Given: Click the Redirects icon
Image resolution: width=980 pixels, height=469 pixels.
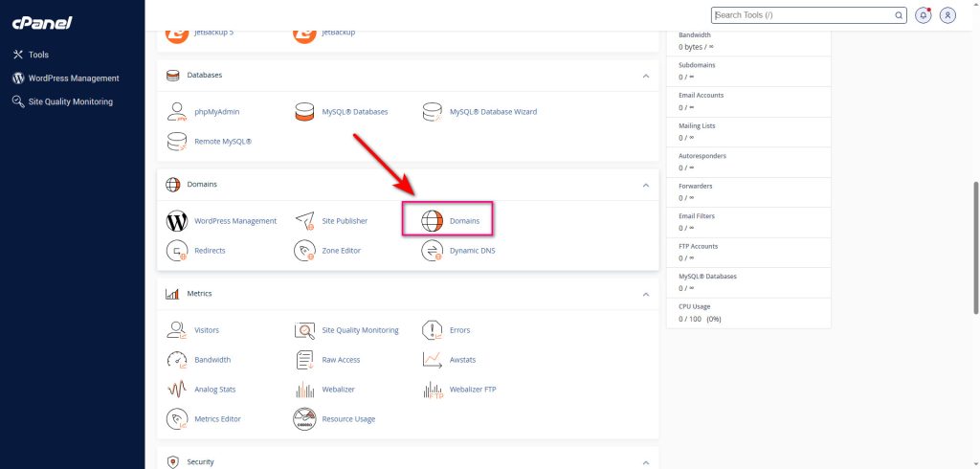Looking at the screenshot, I should tap(177, 251).
